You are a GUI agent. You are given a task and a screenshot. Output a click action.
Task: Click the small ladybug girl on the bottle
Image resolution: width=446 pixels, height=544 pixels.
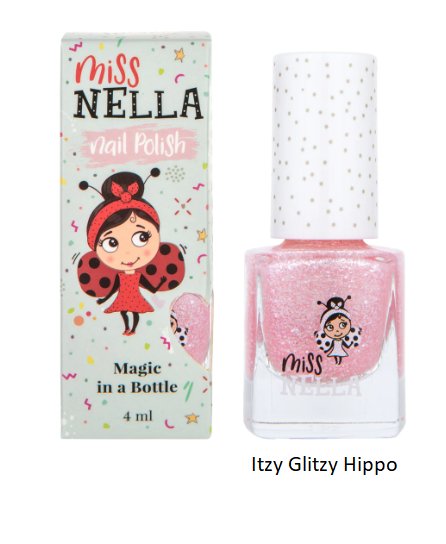[337, 330]
